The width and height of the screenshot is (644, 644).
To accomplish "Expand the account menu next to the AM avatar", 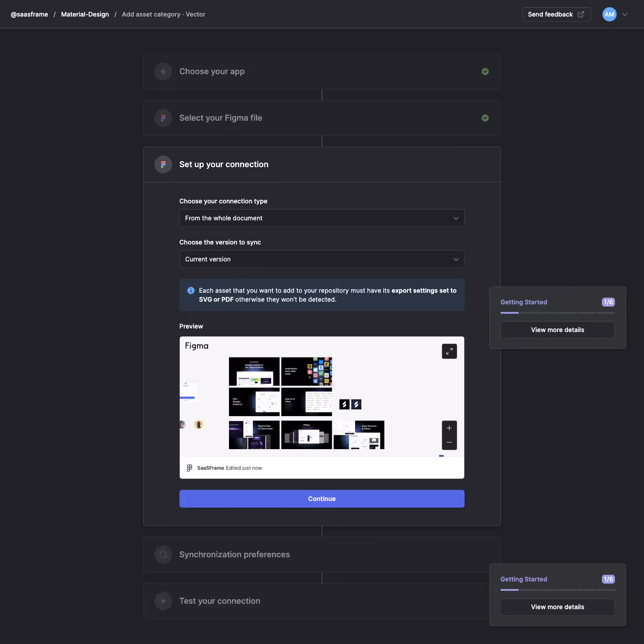I will tap(625, 14).
